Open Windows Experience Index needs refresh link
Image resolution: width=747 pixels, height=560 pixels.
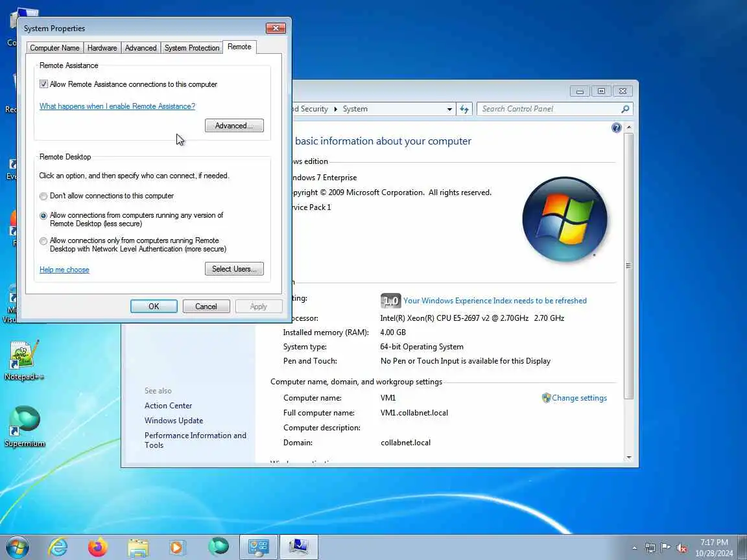[495, 301]
